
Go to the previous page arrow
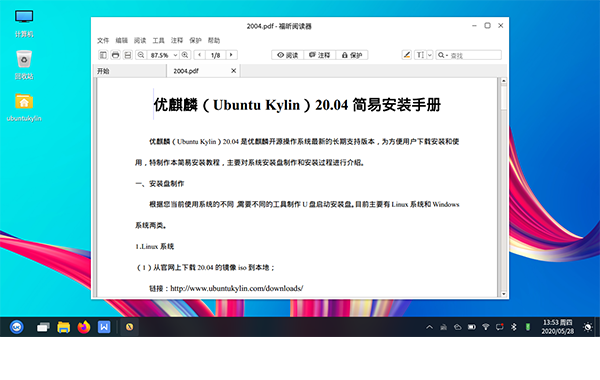click(x=199, y=55)
